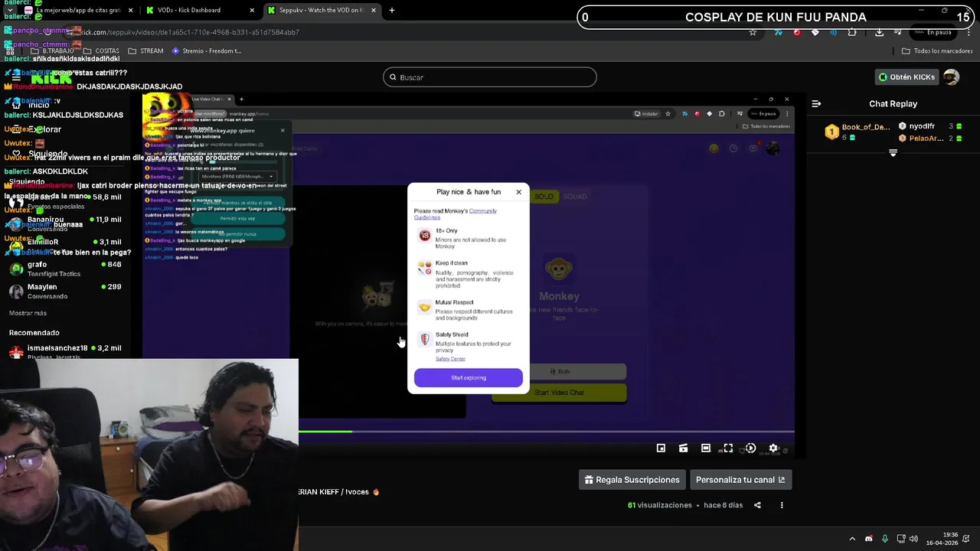Image resolution: width=980 pixels, height=551 pixels.
Task: Open the playback speed icon in player
Action: [x=750, y=448]
